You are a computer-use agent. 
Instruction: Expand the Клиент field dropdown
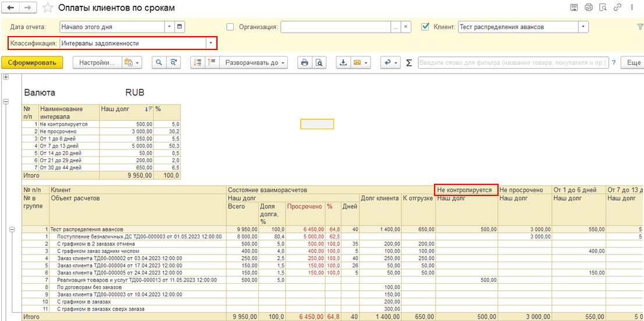click(x=582, y=27)
